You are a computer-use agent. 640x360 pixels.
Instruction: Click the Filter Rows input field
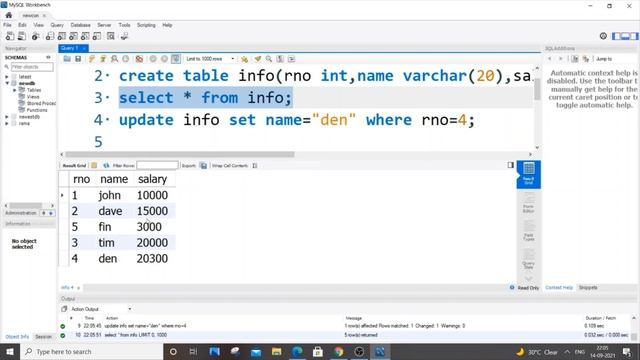(x=157, y=165)
